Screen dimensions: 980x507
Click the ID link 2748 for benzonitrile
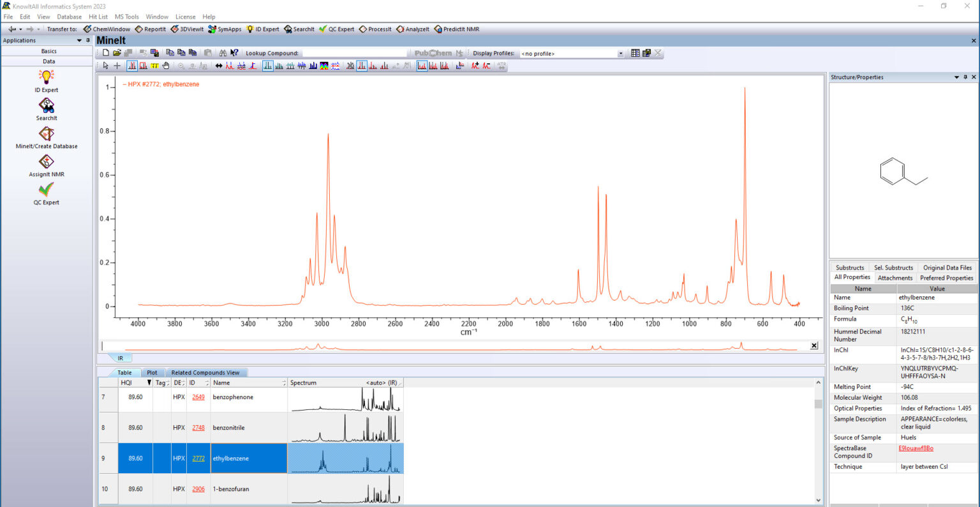[198, 427]
